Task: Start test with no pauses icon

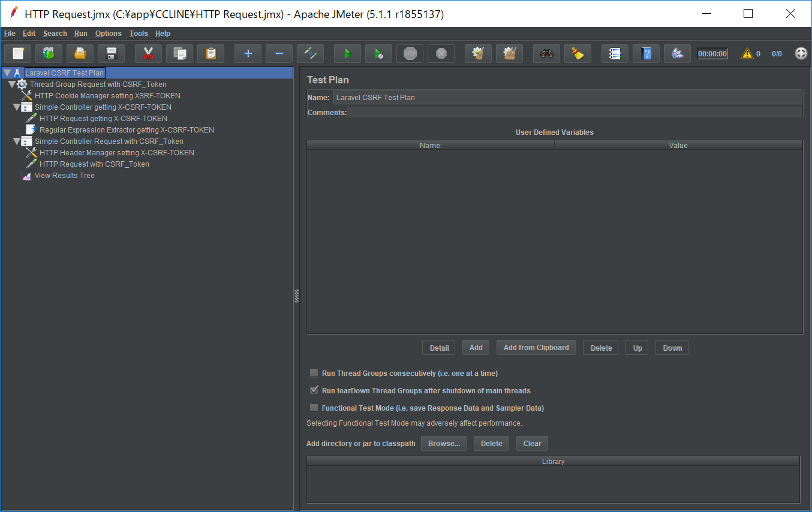Action: pos(378,53)
